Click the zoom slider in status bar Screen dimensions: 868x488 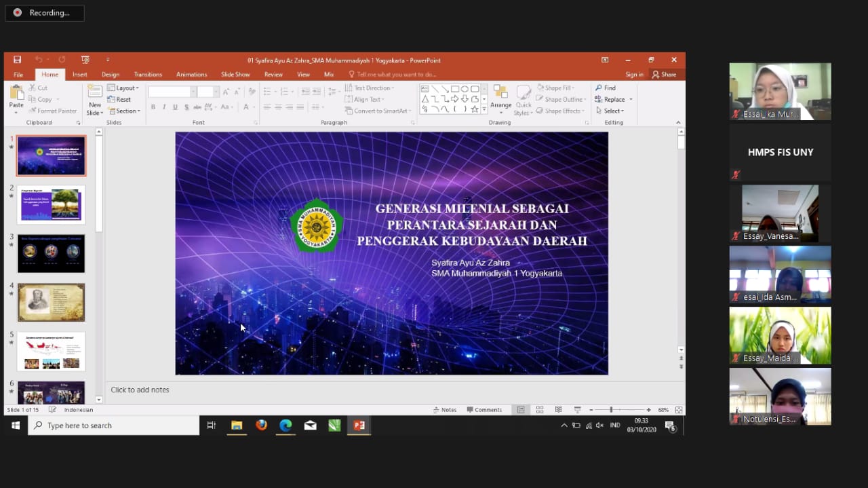(x=611, y=410)
